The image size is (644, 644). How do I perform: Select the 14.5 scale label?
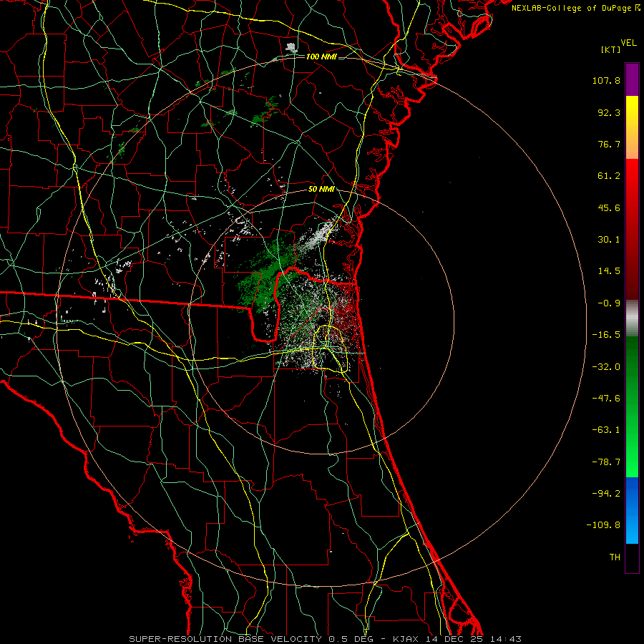609,271
